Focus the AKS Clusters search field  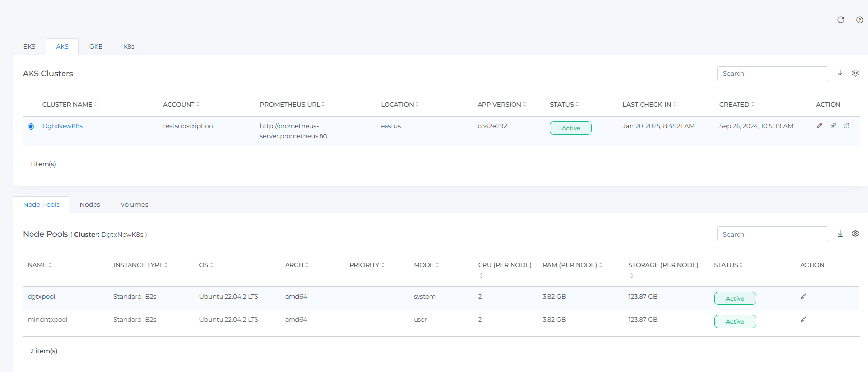click(772, 73)
